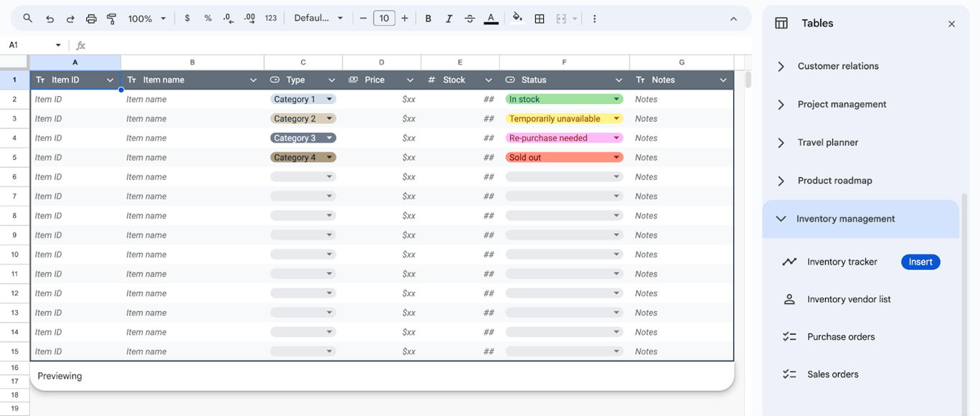Open the merge cells dropdown arrow

coord(575,19)
